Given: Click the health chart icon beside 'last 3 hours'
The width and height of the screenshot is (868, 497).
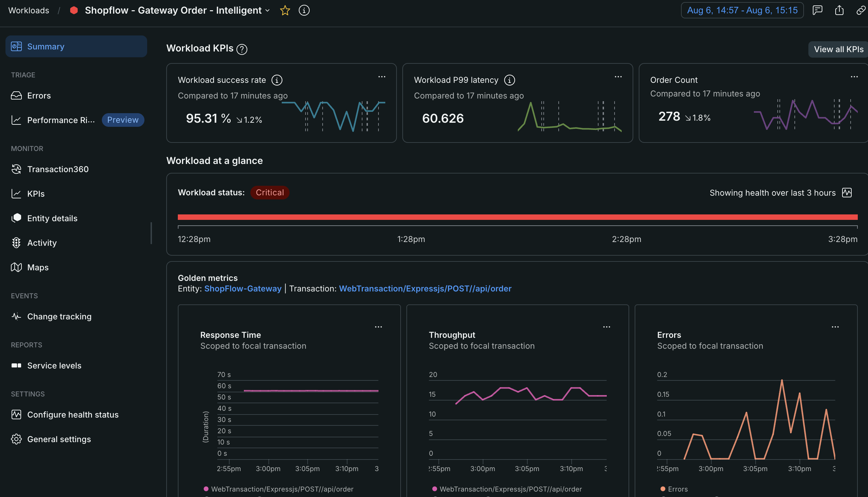Looking at the screenshot, I should [x=847, y=193].
